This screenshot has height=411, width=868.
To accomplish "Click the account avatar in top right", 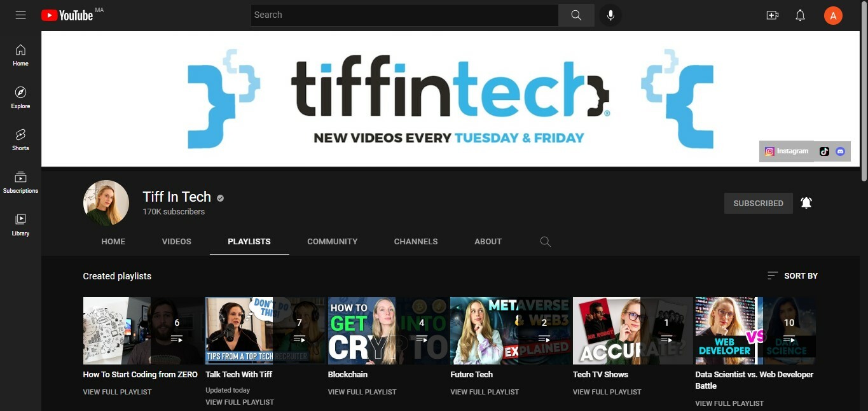I will coord(833,15).
